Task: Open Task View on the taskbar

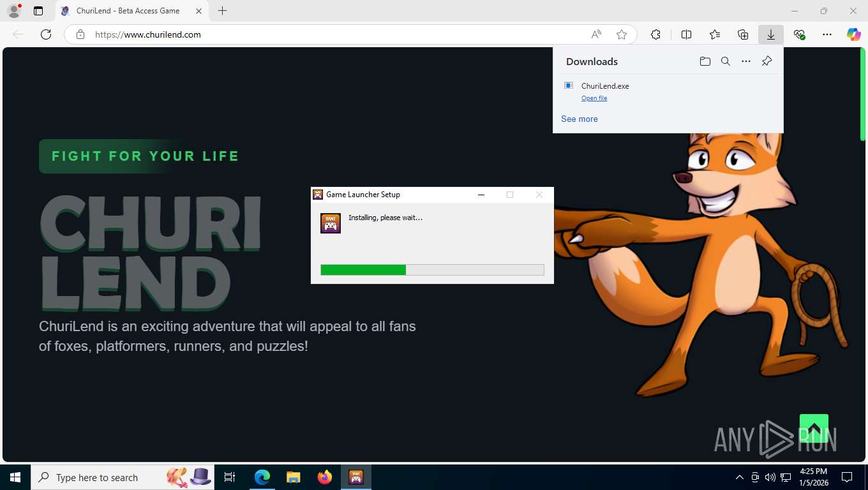Action: [x=230, y=477]
